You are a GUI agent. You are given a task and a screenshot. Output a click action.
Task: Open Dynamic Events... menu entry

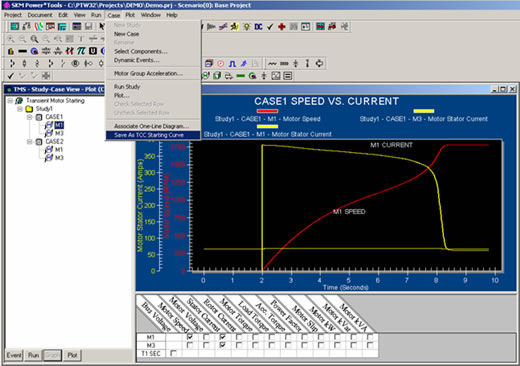tap(137, 60)
